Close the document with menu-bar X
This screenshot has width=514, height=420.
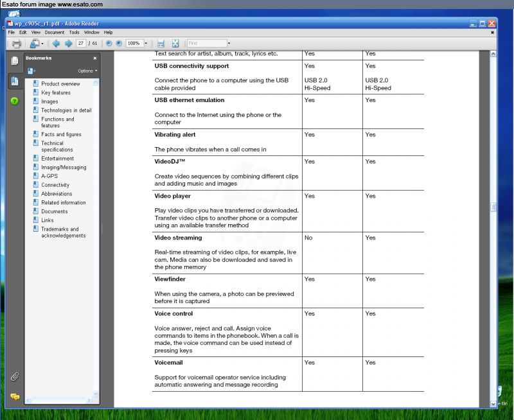tap(492, 33)
